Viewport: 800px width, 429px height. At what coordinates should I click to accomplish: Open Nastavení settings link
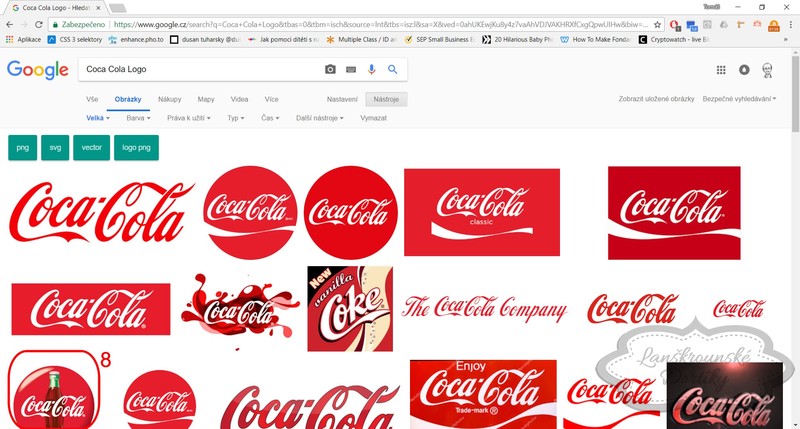tap(342, 99)
